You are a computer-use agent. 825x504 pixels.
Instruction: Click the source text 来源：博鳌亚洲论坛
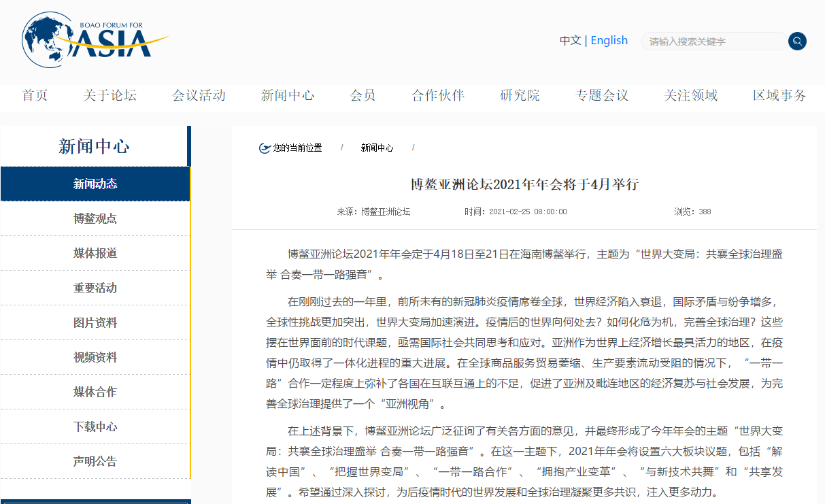coord(373,212)
